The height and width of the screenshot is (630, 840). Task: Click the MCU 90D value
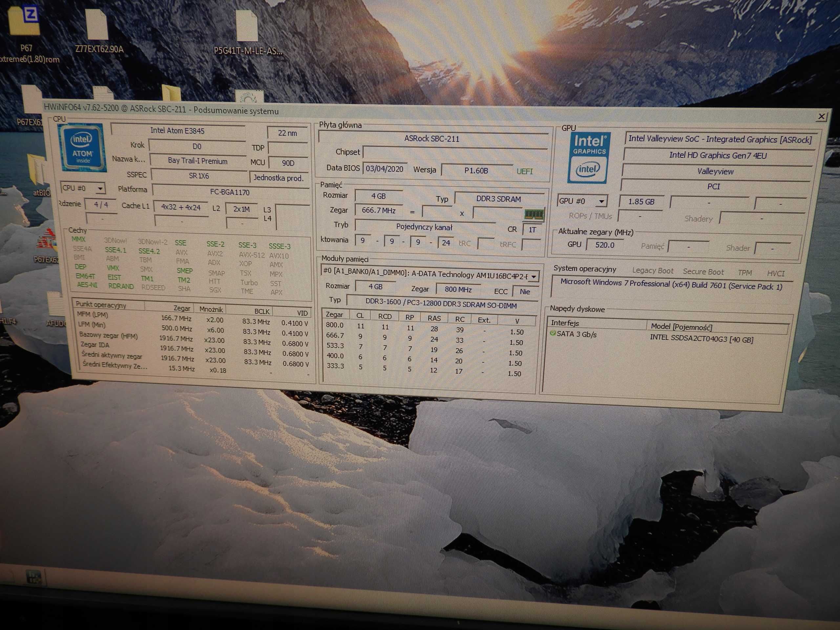[288, 163]
